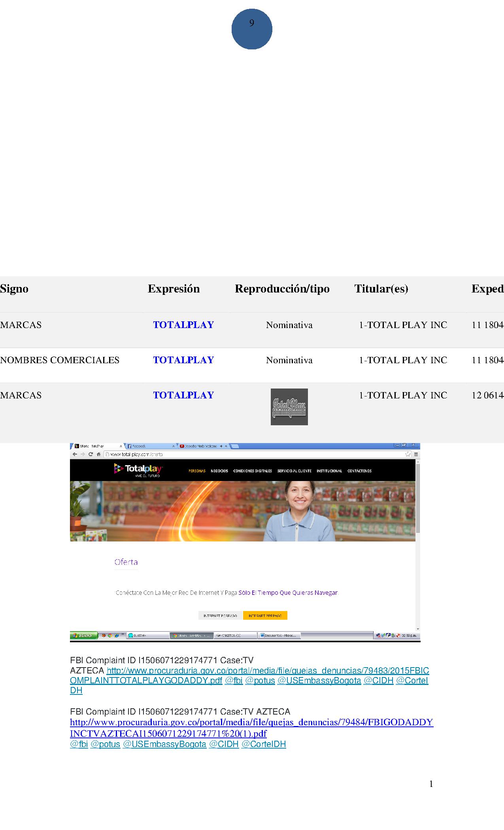Click the Totalplay logo in the site header
Image resolution: width=504 pixels, height=830 pixels.
[x=138, y=470]
